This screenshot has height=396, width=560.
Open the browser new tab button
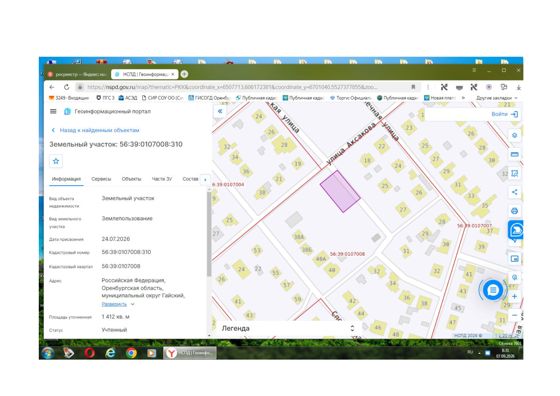(x=184, y=74)
